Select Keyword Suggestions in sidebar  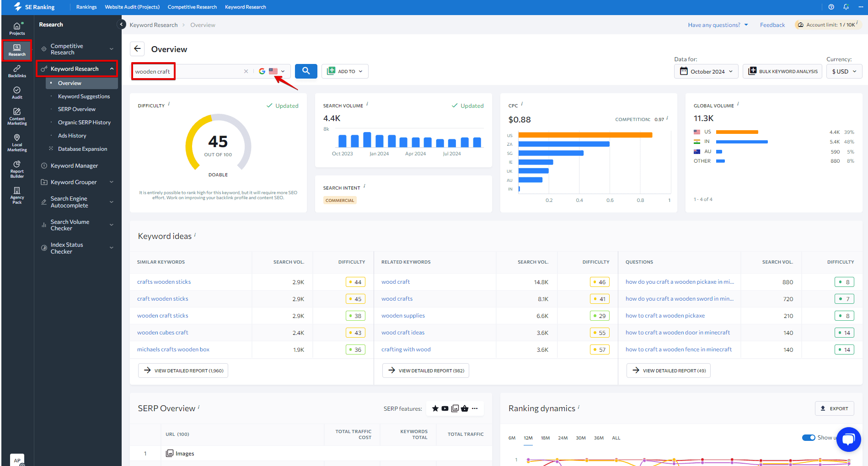pos(84,96)
